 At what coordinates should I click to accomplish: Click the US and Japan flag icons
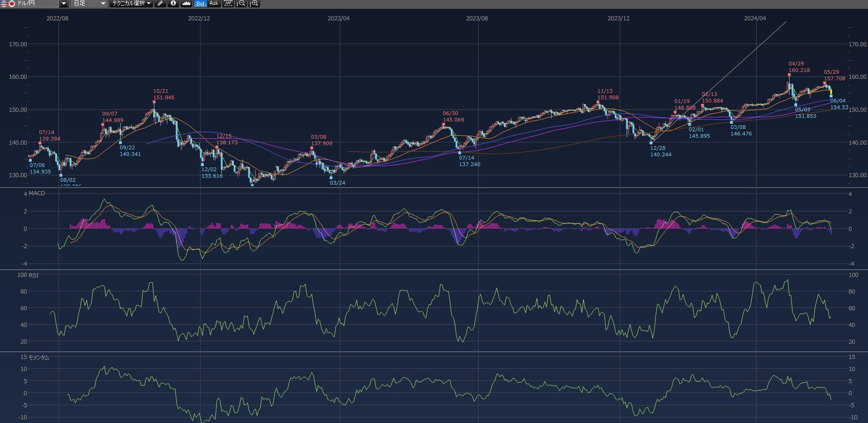pyautogui.click(x=8, y=4)
